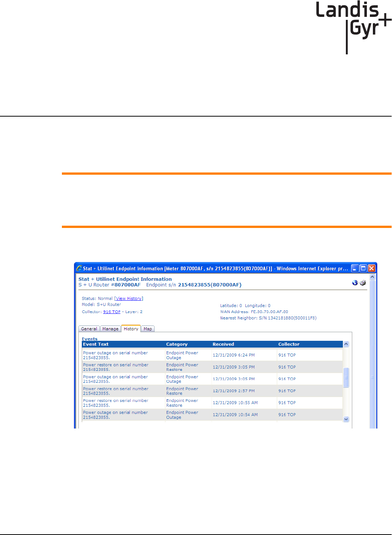Click the Event Text column header
Screen dimensions: 392x535
pyautogui.click(x=96, y=344)
